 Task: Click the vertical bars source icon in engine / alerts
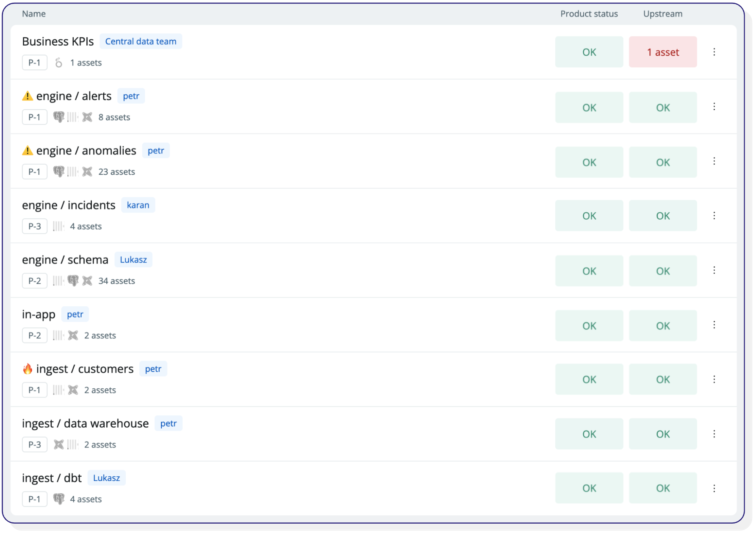[73, 117]
